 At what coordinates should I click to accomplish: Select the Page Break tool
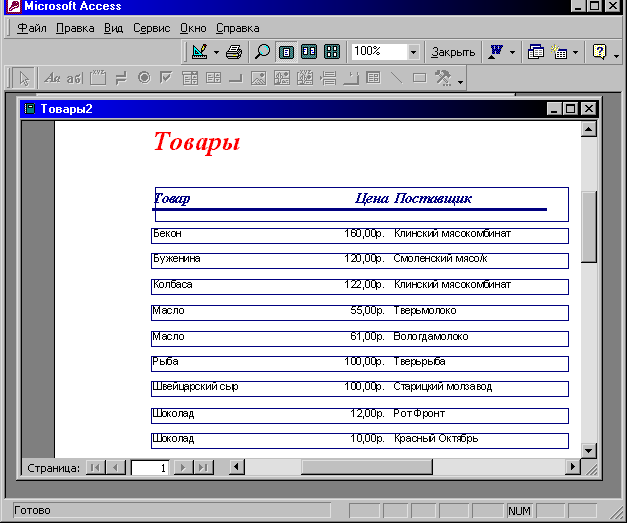tap(328, 78)
